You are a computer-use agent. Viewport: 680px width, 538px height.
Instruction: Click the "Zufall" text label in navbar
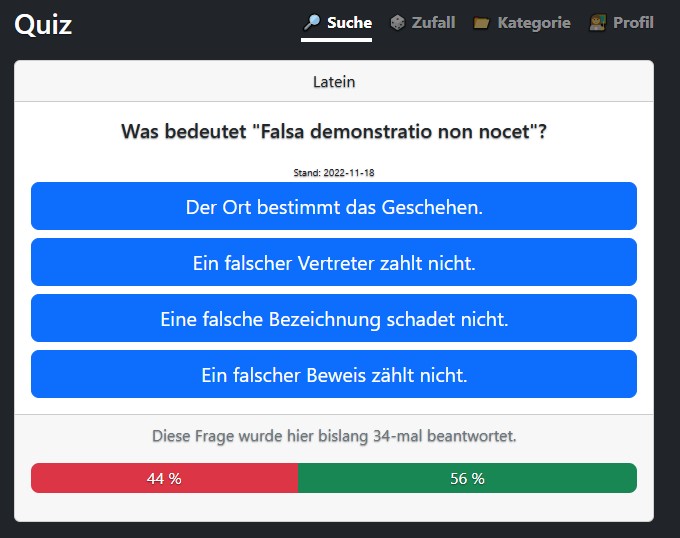(x=433, y=23)
